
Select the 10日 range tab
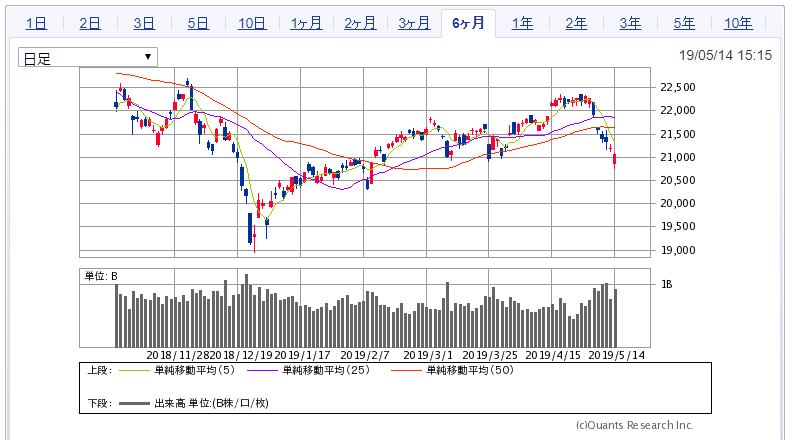click(x=251, y=24)
